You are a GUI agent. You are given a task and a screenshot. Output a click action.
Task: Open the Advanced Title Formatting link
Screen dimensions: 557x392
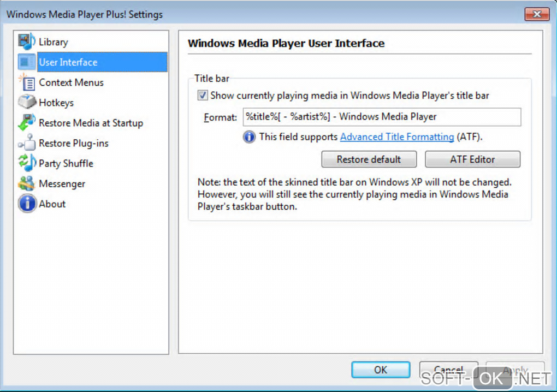pos(397,136)
